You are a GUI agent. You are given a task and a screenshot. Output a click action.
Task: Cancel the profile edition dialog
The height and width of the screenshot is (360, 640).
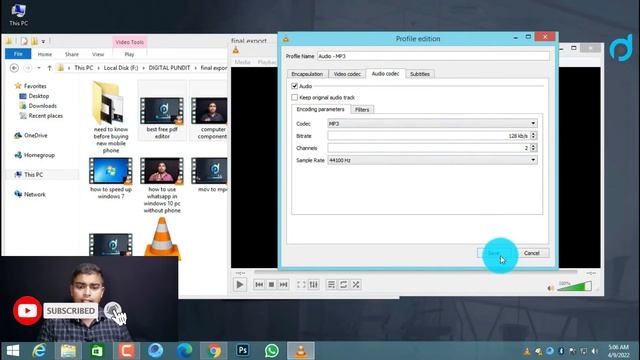point(532,253)
